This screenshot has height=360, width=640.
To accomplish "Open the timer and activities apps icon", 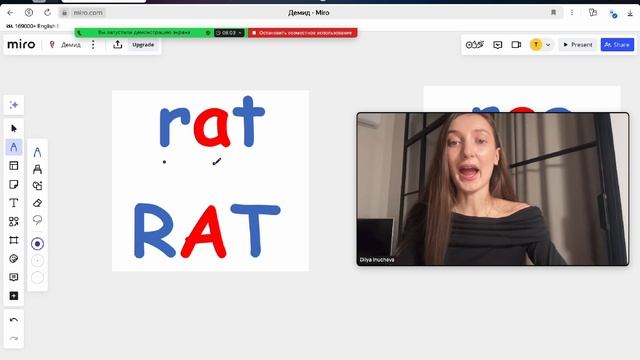I will coord(475,45).
